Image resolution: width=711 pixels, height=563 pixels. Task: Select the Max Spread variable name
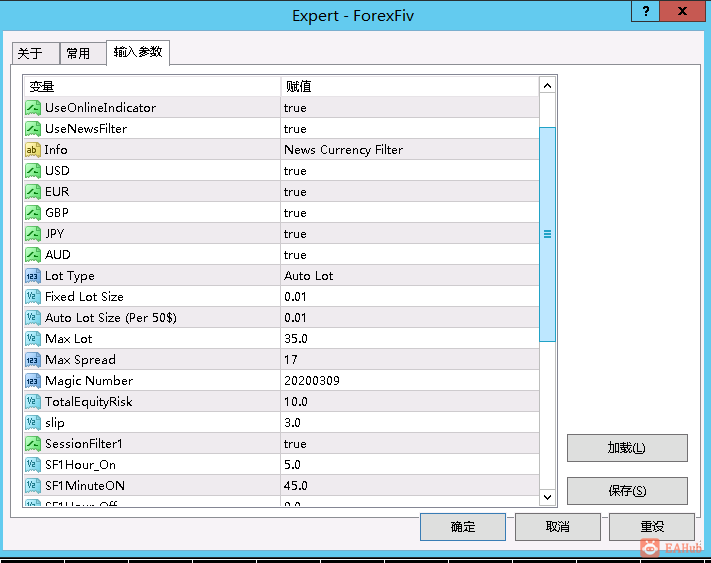[x=80, y=360]
